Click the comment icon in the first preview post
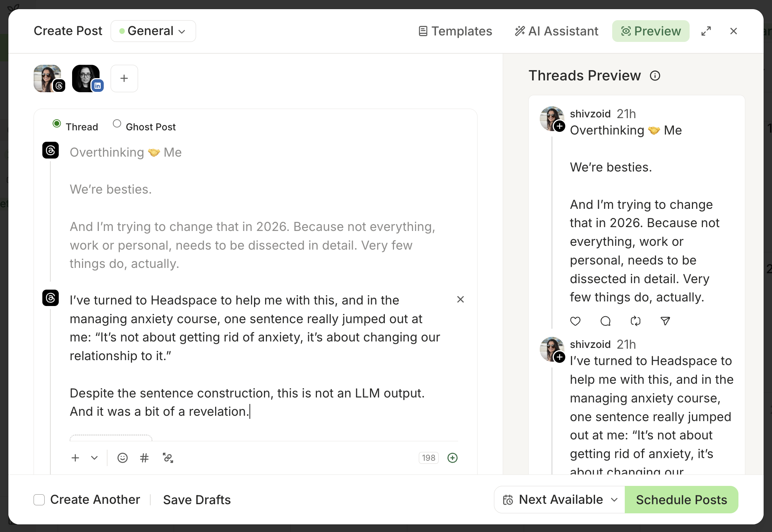This screenshot has height=532, width=772. [606, 321]
